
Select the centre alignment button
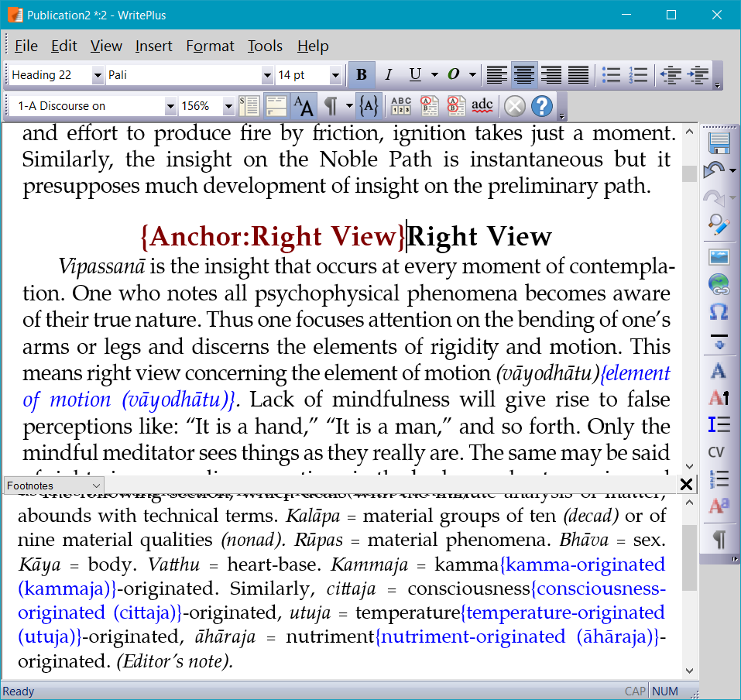point(524,75)
